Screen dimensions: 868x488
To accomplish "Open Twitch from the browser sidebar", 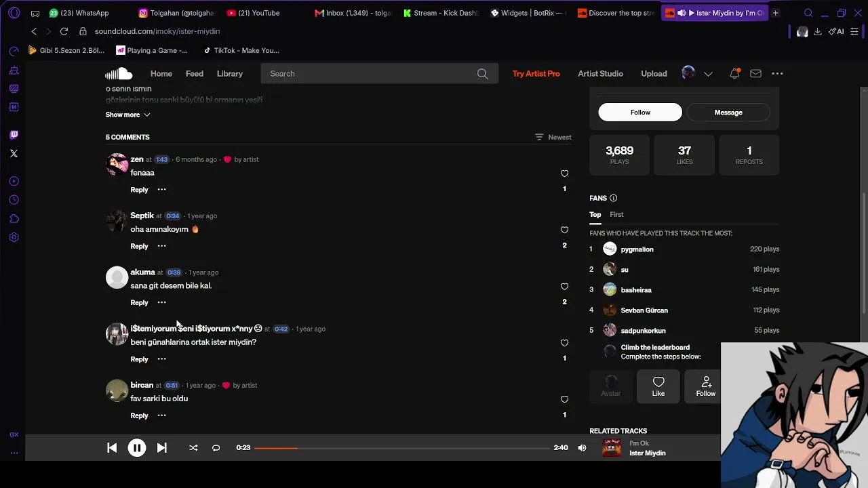I will tap(14, 135).
